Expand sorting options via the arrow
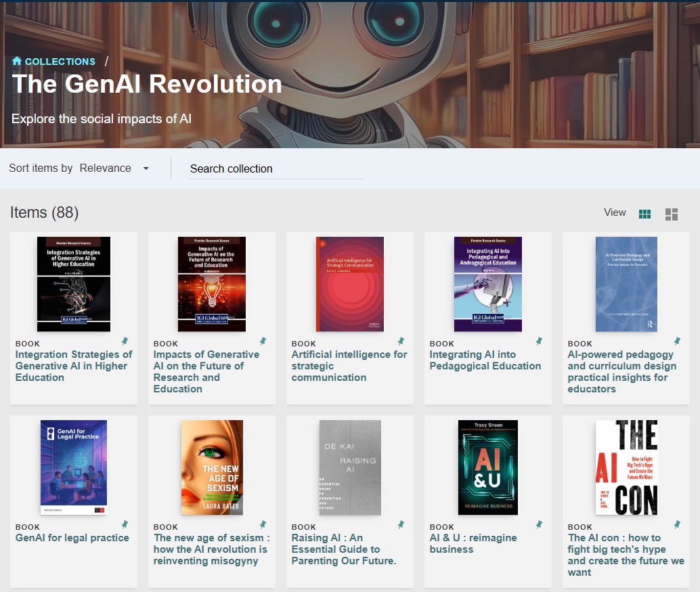Image resolution: width=700 pixels, height=592 pixels. point(145,168)
